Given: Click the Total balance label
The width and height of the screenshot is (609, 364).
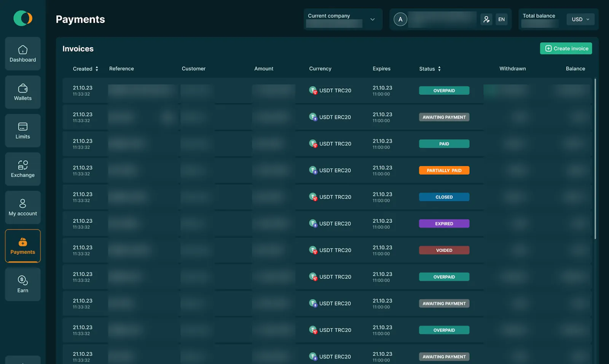Looking at the screenshot, I should coord(539,16).
